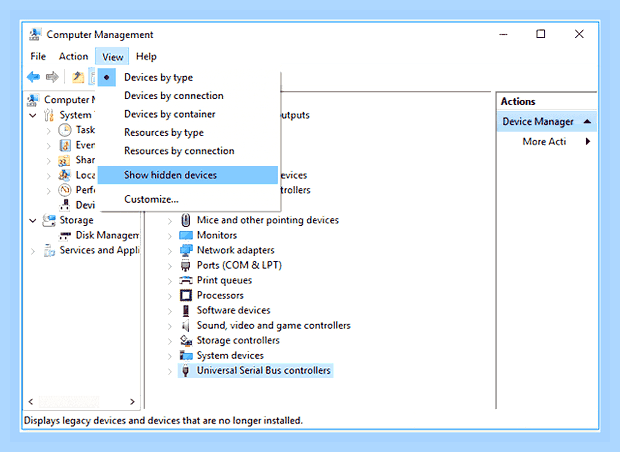620x452 pixels.
Task: Click the Sound, video and game controllers speaker icon
Action: click(185, 325)
